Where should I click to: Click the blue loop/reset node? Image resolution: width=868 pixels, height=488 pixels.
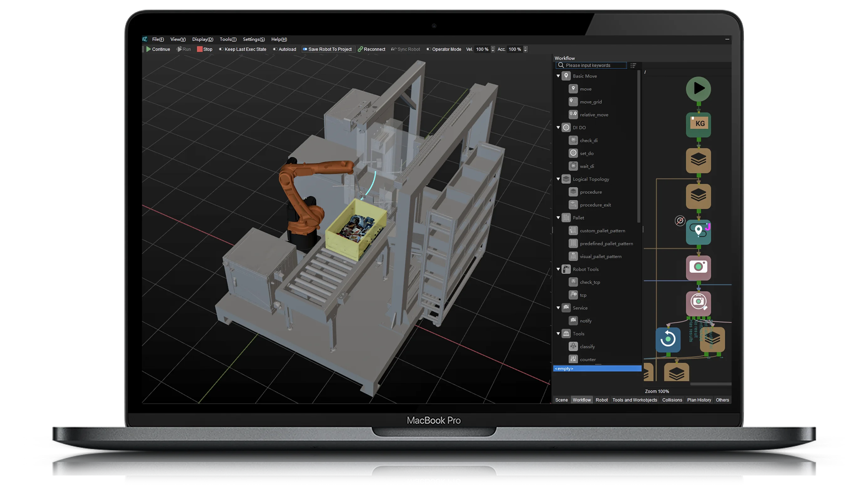(x=668, y=340)
